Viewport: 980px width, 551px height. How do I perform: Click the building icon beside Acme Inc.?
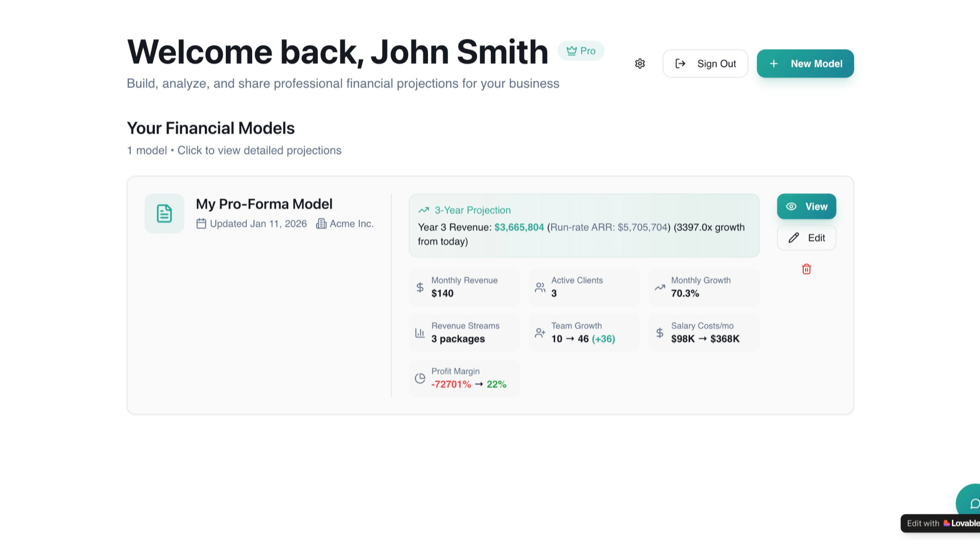point(321,224)
